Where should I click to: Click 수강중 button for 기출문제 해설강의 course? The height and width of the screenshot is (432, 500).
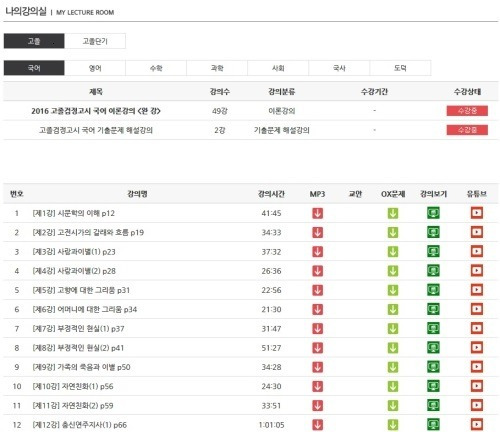coord(467,130)
